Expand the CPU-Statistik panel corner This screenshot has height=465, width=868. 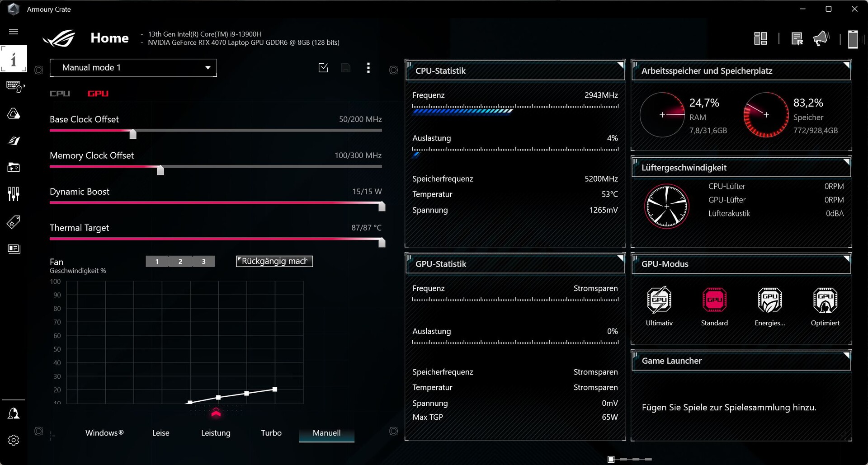[621, 65]
